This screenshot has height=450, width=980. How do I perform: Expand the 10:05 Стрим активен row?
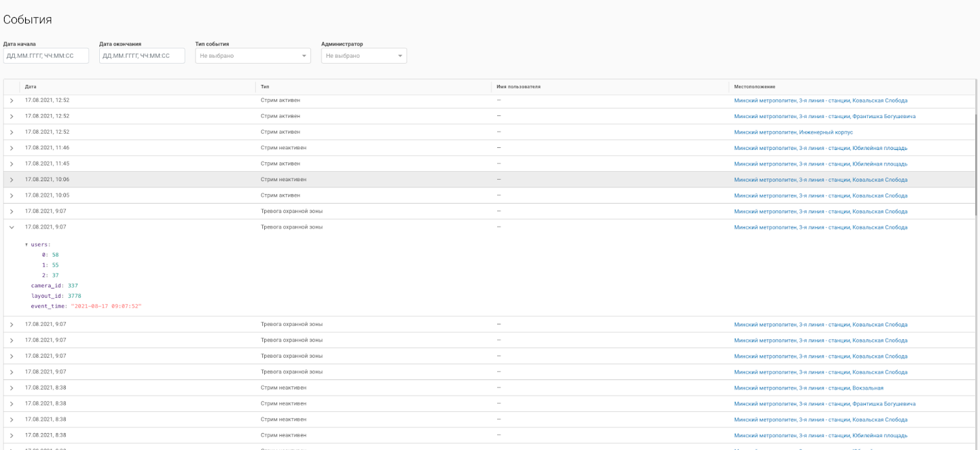point(12,195)
